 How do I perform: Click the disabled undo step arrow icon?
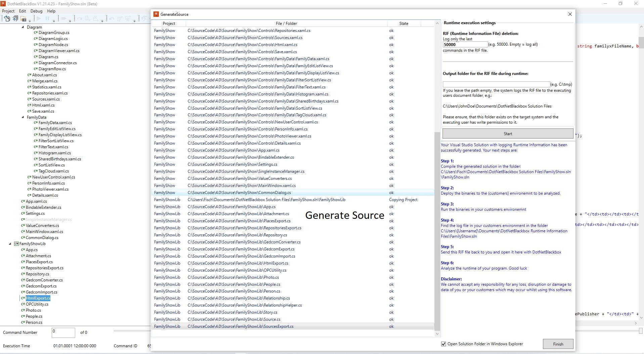pyautogui.click(x=112, y=18)
